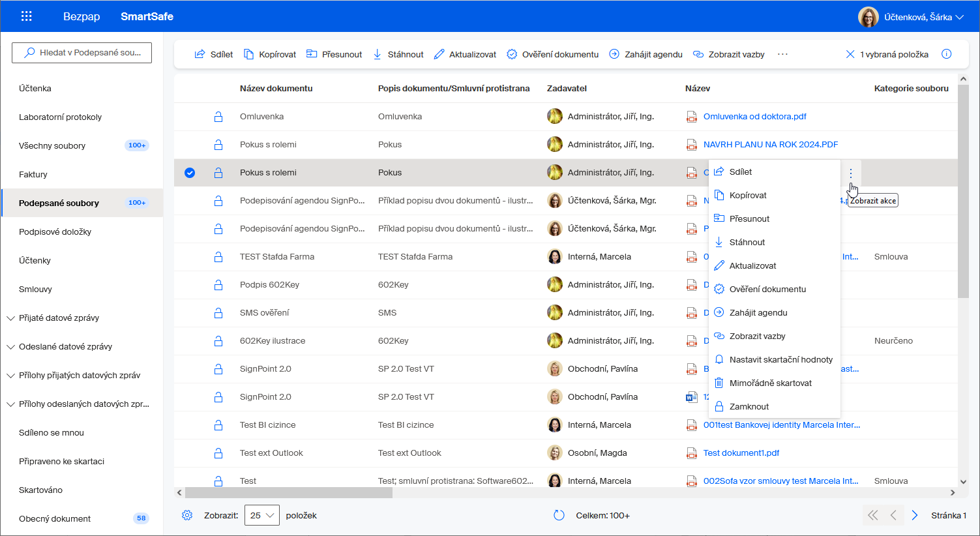Click the lock icon in TEST Stafda Farma row
This screenshot has height=536, width=980.
click(218, 257)
